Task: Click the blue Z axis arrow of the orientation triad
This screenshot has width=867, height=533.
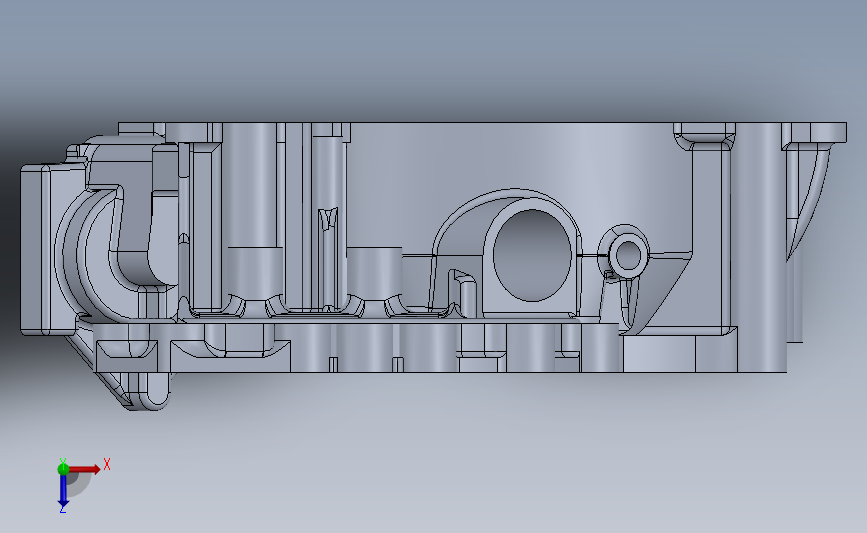Action: pyautogui.click(x=63, y=490)
